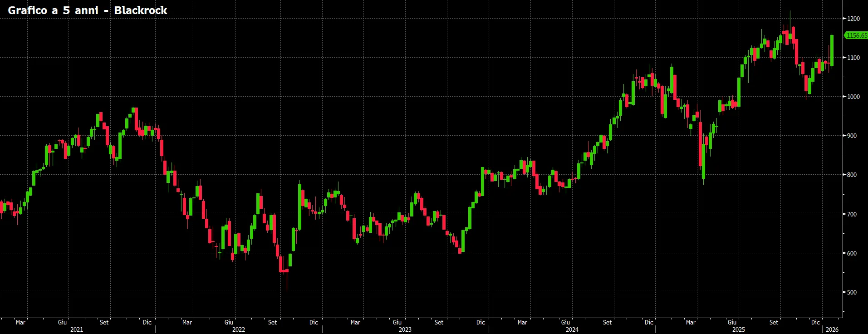Image resolution: width=868 pixels, height=334 pixels.
Task: Click the 500 price axis label
Action: [852, 292]
